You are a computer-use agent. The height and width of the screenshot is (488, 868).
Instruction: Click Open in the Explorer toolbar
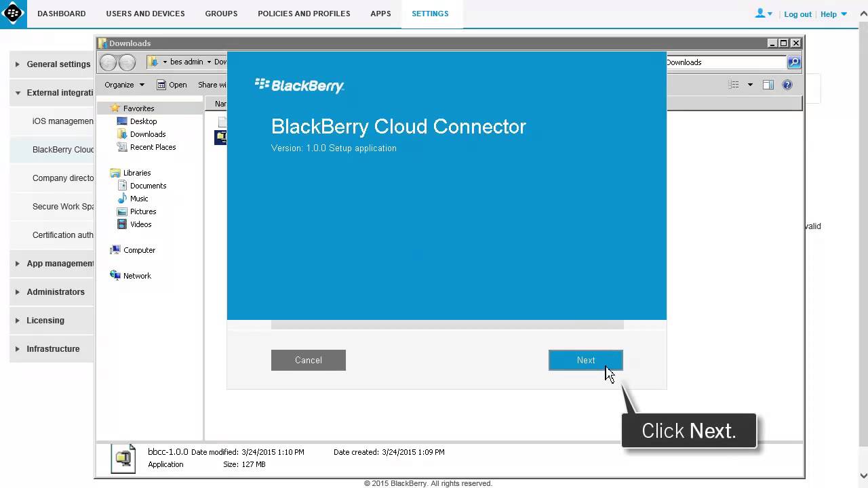172,85
